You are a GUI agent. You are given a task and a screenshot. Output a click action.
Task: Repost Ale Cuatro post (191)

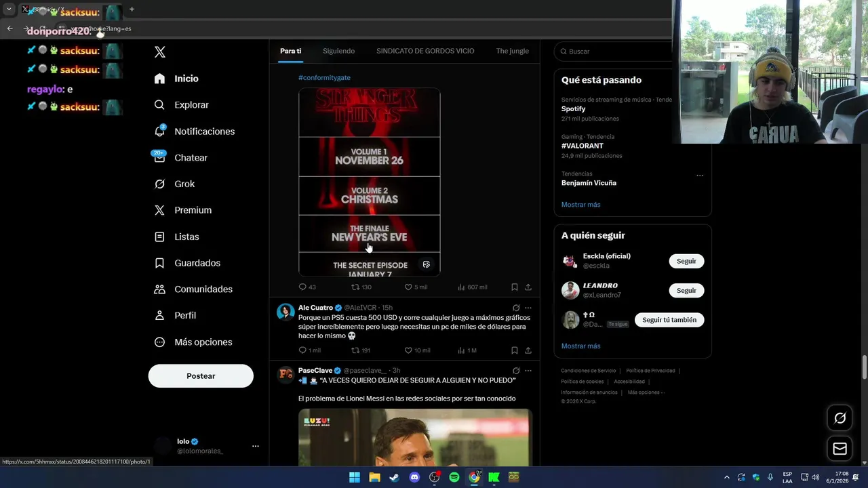coord(360,350)
